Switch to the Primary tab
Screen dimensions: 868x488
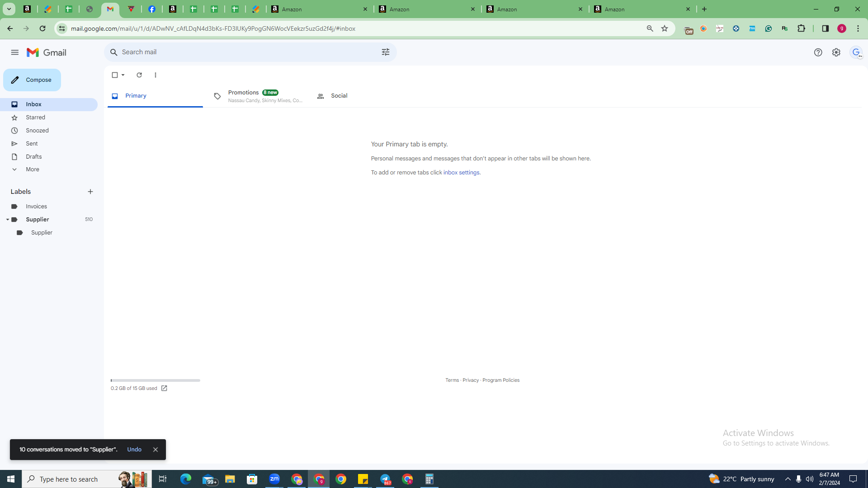(x=155, y=96)
